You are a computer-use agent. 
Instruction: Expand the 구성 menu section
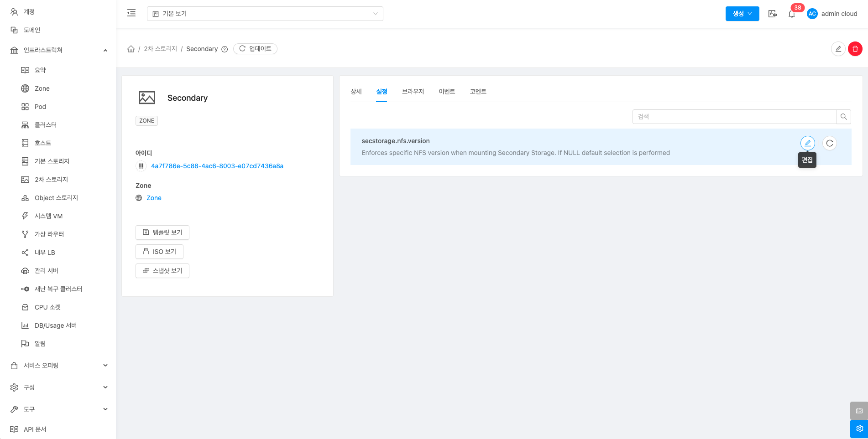pos(58,387)
